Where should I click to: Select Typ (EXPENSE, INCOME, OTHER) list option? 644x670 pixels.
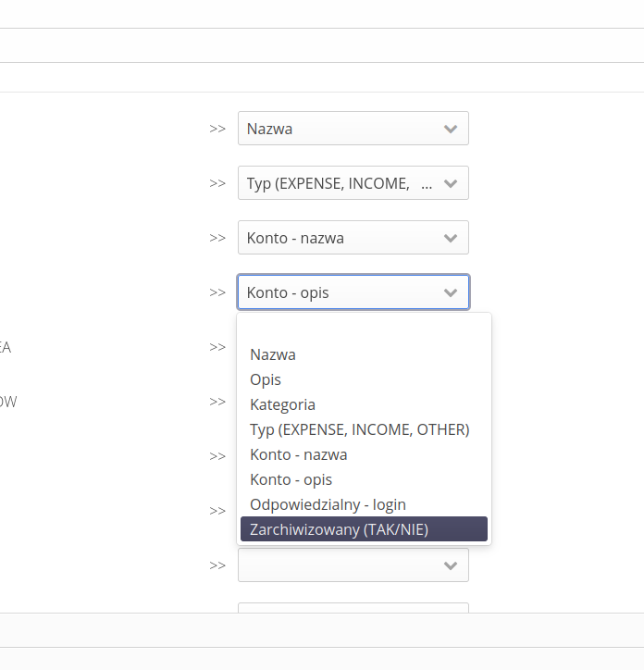pyautogui.click(x=359, y=429)
